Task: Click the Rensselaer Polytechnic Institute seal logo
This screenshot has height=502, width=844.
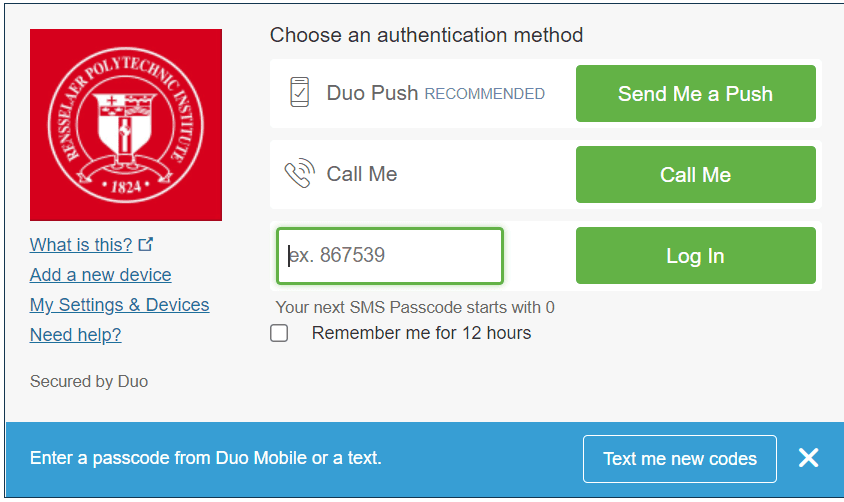Action: [x=126, y=125]
